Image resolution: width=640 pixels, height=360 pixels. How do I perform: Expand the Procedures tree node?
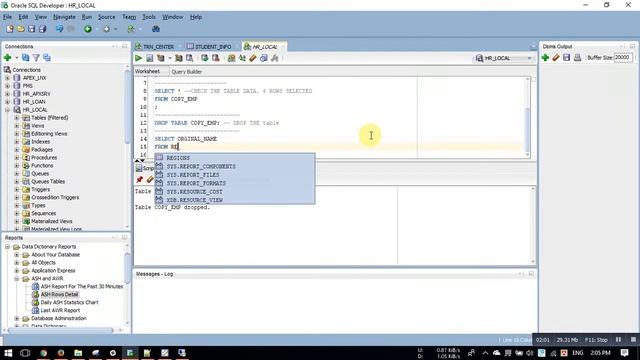(17, 158)
